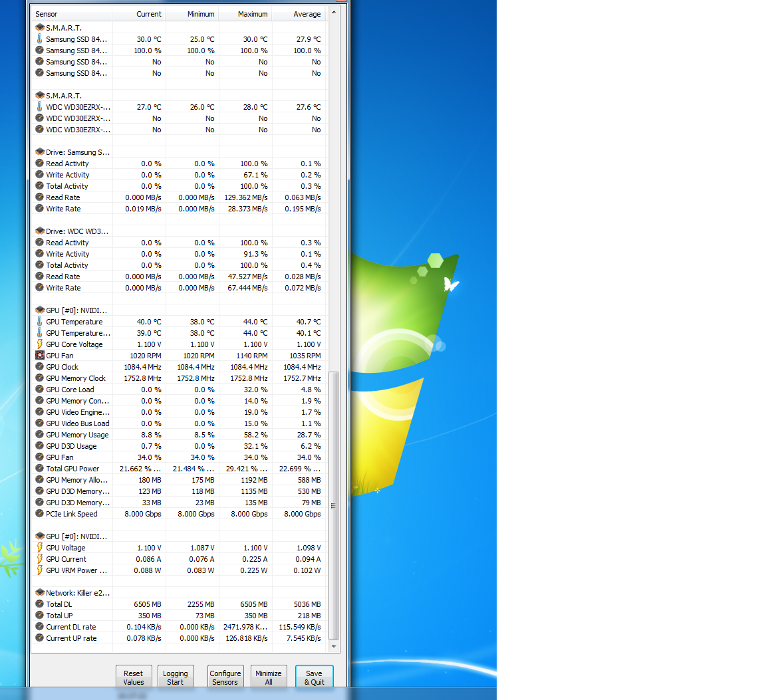
Task: Click the Current column header
Action: (139, 14)
